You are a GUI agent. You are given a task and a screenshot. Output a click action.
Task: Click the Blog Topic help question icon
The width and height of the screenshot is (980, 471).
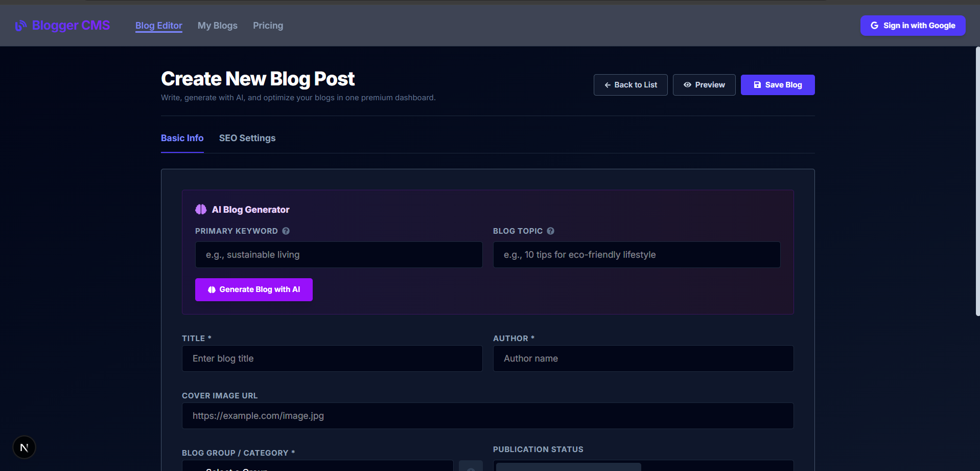pyautogui.click(x=550, y=231)
